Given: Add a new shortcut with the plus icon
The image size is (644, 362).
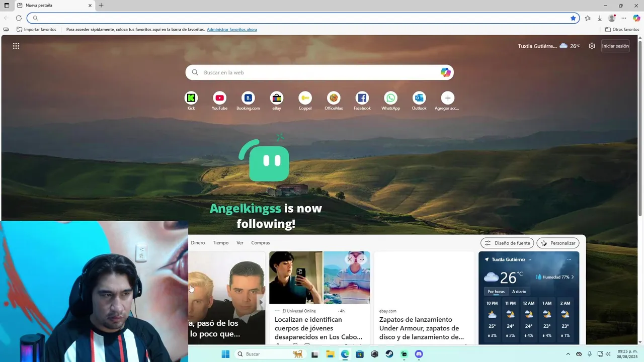Looking at the screenshot, I should (x=448, y=98).
